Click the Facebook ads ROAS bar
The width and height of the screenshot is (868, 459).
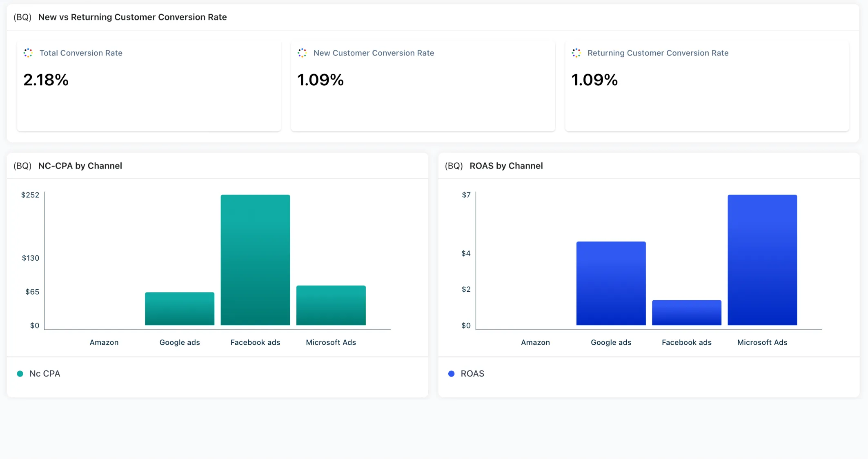tap(686, 313)
